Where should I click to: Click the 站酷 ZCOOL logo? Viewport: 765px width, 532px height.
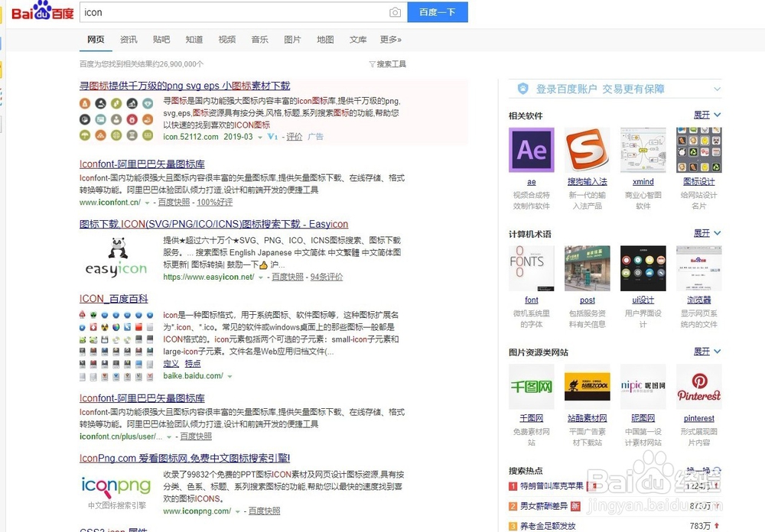pos(588,387)
